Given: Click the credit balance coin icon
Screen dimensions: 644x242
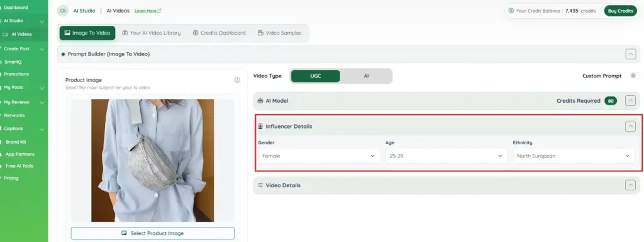Looking at the screenshot, I should [511, 11].
